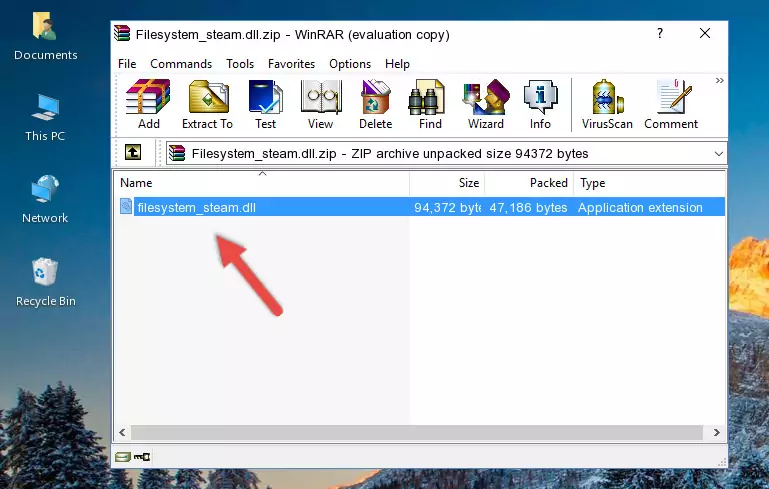Open the archive path dropdown
This screenshot has width=769, height=489.
coord(718,154)
